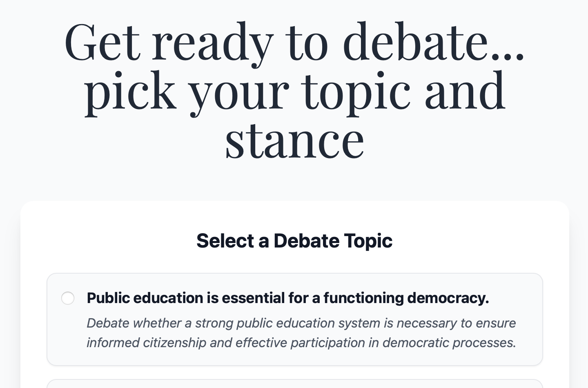Click the scrollbar on the right edge
Screen dimensions: 588x388
(586, 194)
